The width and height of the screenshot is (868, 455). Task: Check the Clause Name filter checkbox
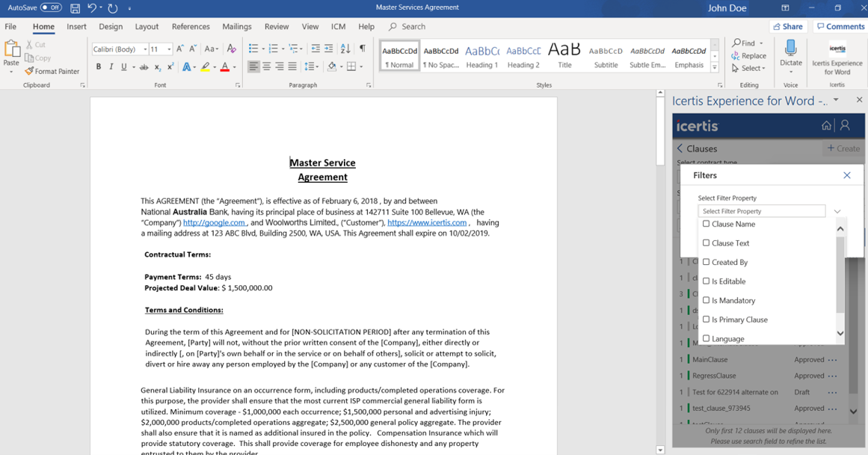coord(706,224)
